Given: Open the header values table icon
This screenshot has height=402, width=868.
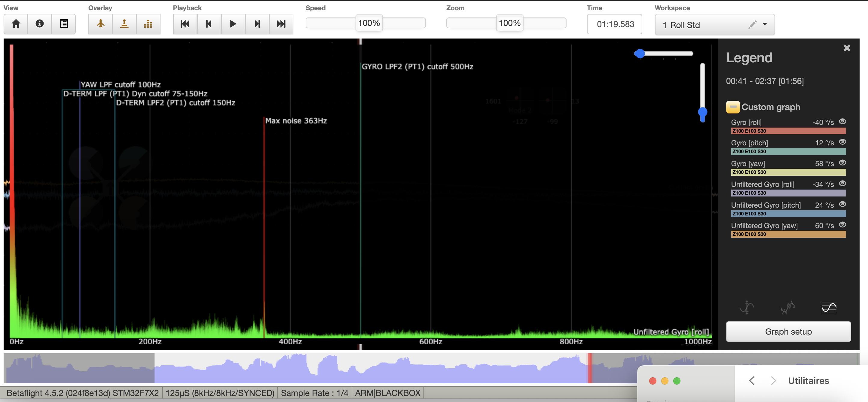Looking at the screenshot, I should tap(64, 24).
